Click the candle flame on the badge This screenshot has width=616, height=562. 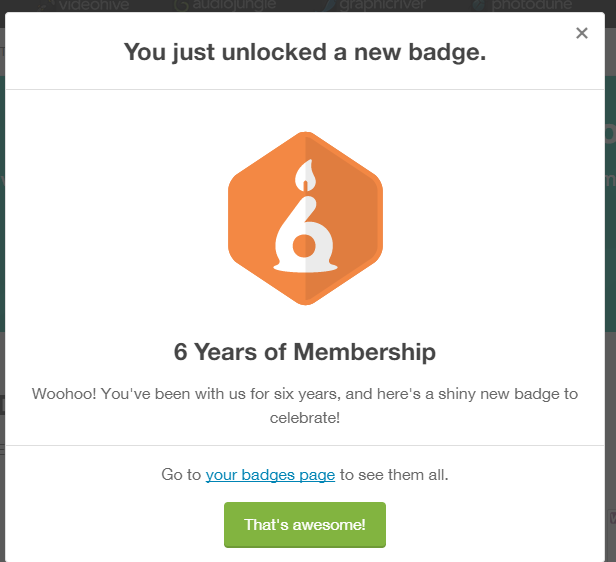coord(305,176)
